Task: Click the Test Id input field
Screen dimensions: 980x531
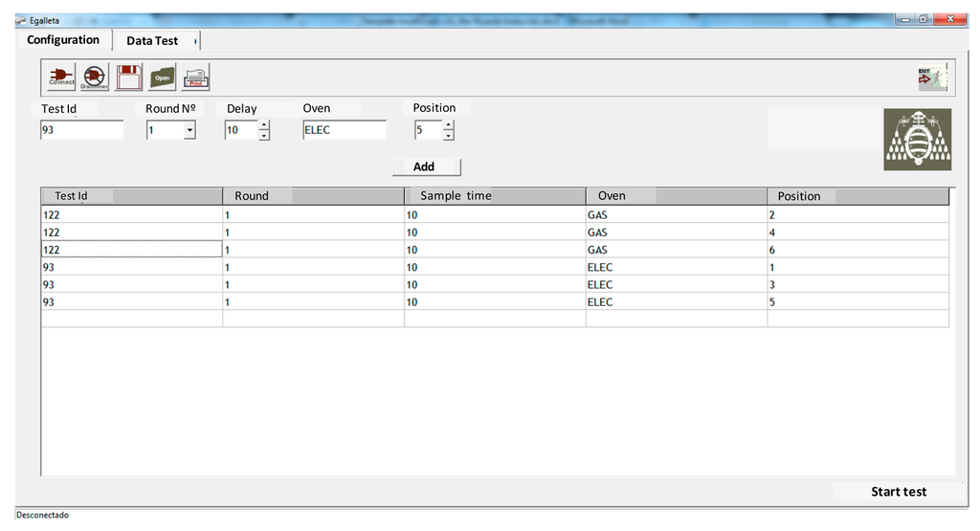Action: tap(81, 130)
